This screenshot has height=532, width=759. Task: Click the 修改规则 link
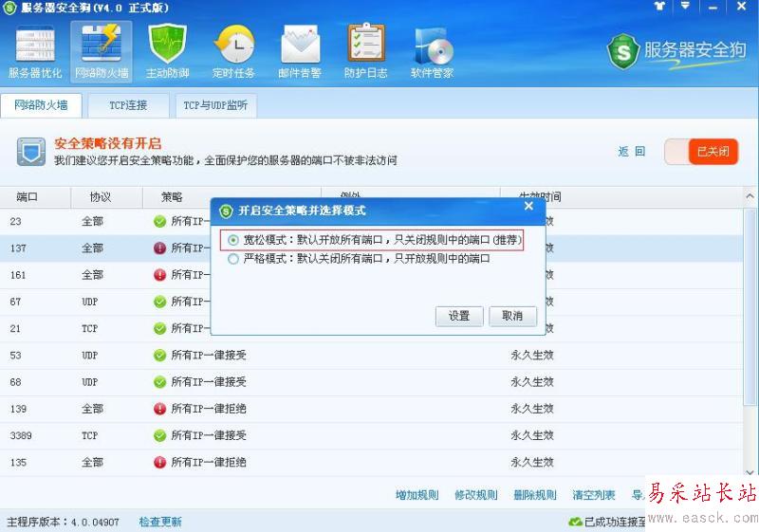[476, 495]
